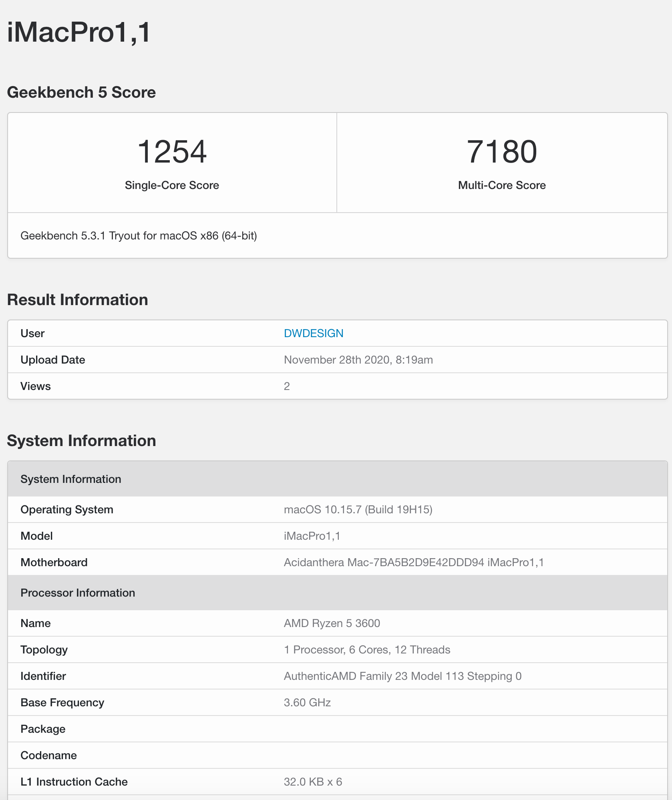This screenshot has height=800, width=672.
Task: Click the Codename row label
Action: (49, 755)
